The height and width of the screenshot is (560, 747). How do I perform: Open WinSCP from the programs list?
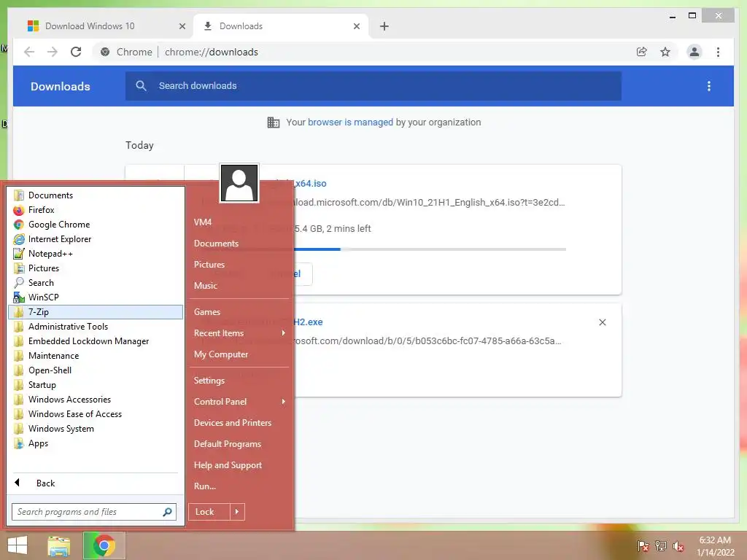pos(96,297)
